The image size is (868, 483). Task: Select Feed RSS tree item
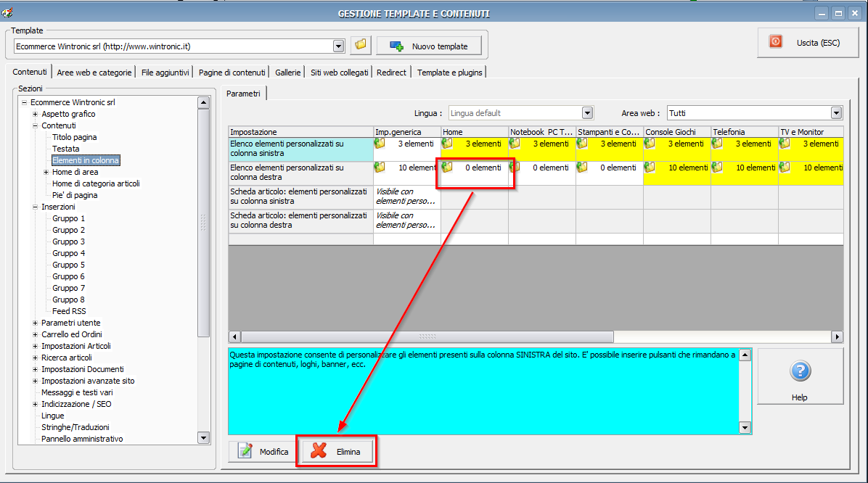[69, 312]
